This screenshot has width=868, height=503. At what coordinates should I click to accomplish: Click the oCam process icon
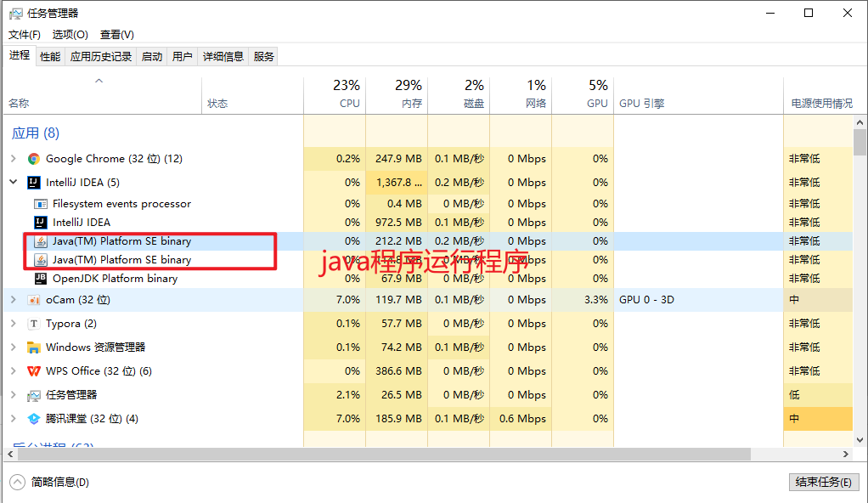click(x=34, y=299)
